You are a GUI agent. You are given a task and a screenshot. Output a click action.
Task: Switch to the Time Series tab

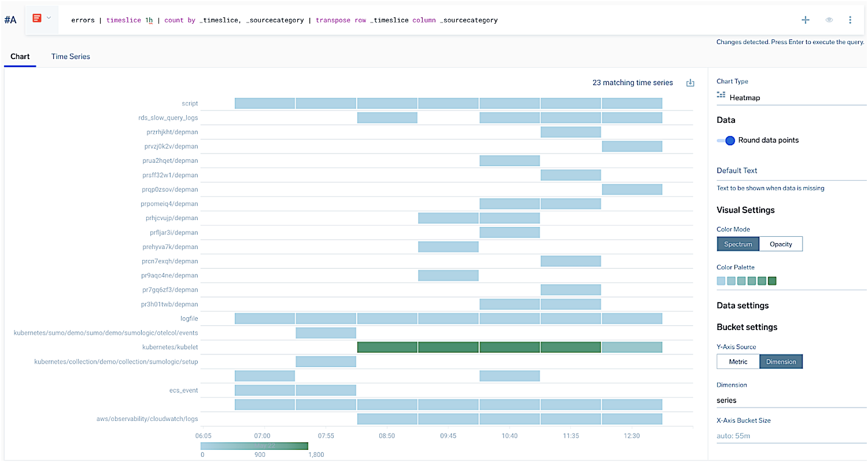click(71, 56)
